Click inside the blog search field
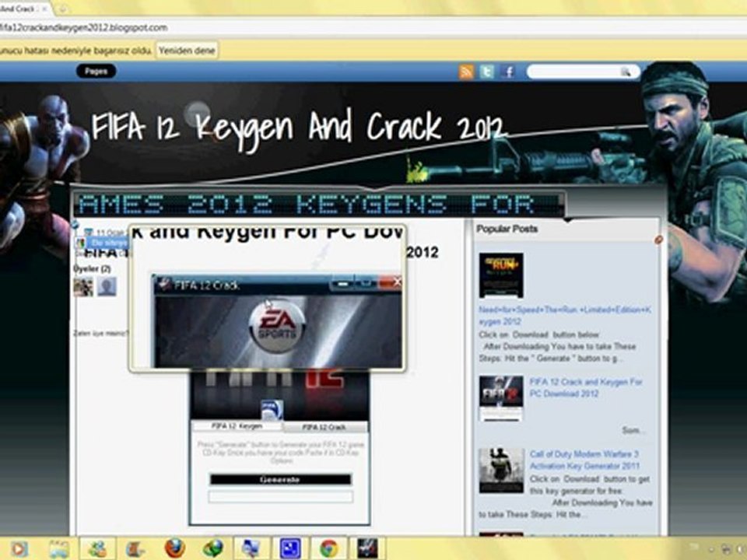Viewport: 747px width, 560px height. tap(574, 72)
